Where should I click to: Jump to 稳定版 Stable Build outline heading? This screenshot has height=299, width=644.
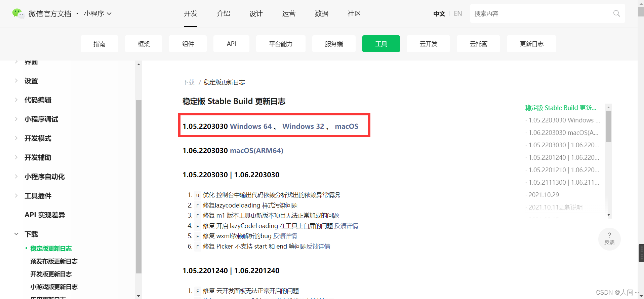point(561,108)
